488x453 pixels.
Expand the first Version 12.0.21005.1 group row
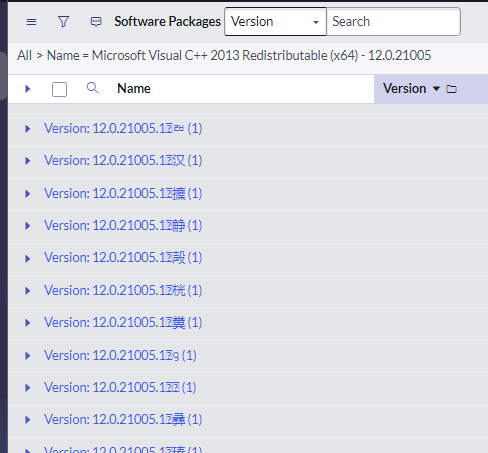point(28,129)
